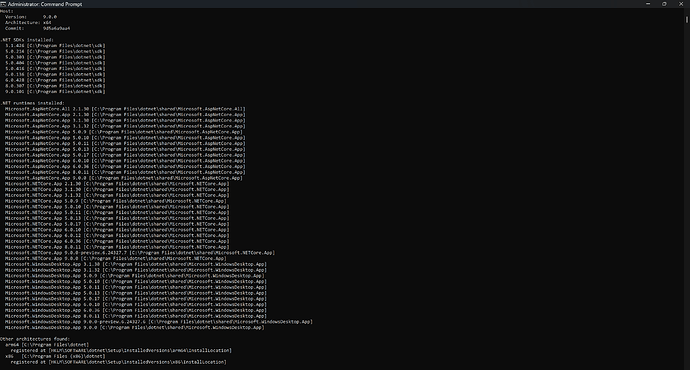Click the Microsoft.WindowsDesktop.App 5.0.9 row
690x370 pixels.
[135, 275]
